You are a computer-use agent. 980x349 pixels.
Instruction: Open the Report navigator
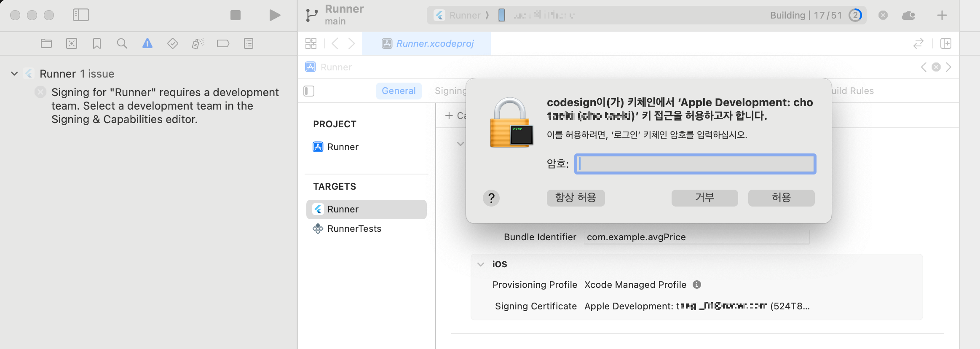(249, 43)
